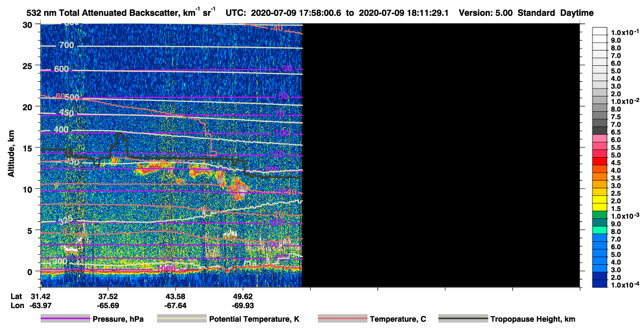This screenshot has width=644, height=330.
Task: Click the 532 nm Total Attenuated Backscatter title
Action: pyautogui.click(x=112, y=13)
